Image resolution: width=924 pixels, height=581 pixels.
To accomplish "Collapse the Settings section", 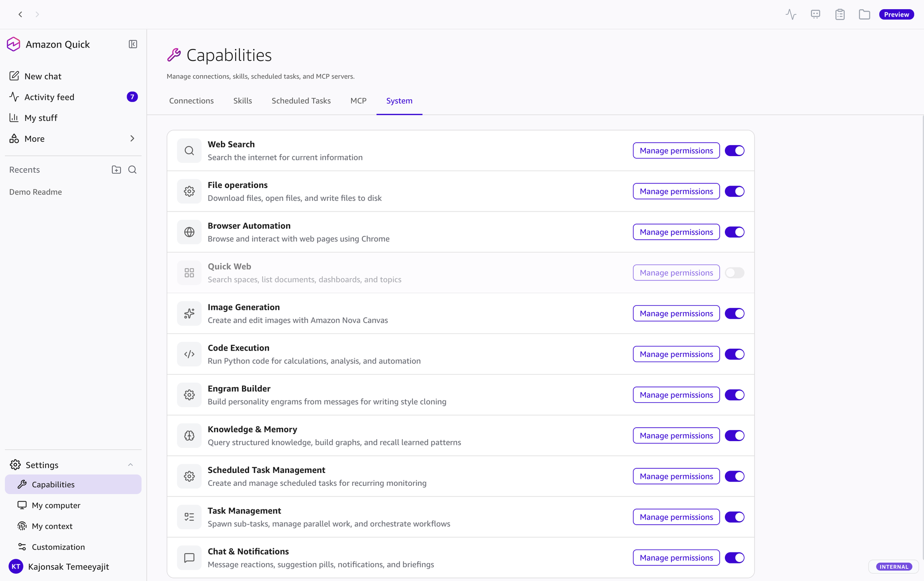I will tap(130, 465).
